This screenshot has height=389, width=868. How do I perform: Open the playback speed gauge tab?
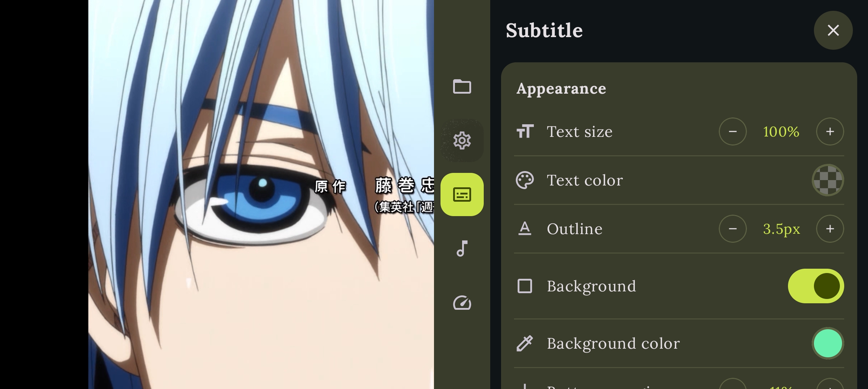point(462,303)
